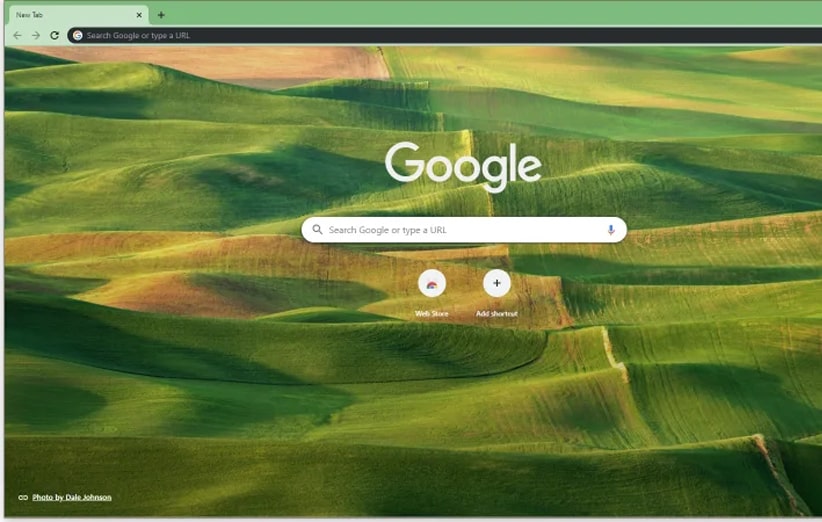Click the large Google logo
This screenshot has width=822, height=522.
463,165
